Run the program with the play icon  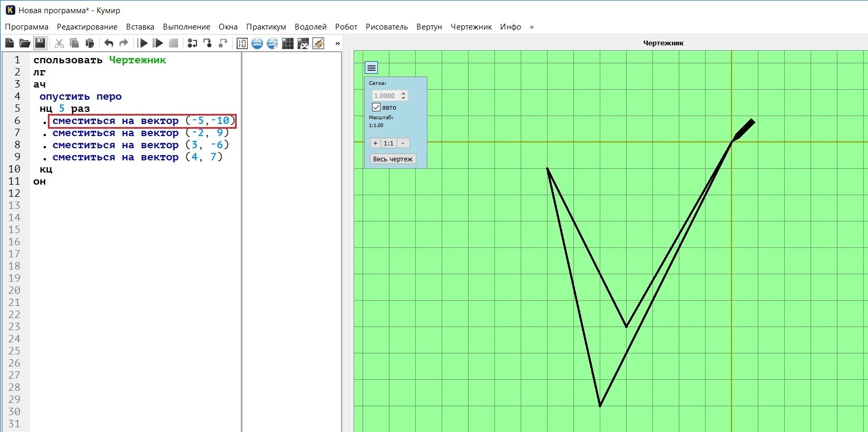pos(143,43)
